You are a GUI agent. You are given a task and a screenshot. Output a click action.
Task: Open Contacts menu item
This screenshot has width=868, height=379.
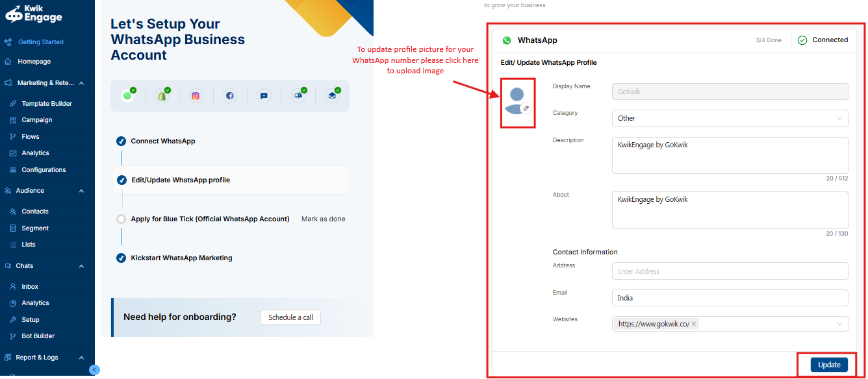tap(35, 212)
